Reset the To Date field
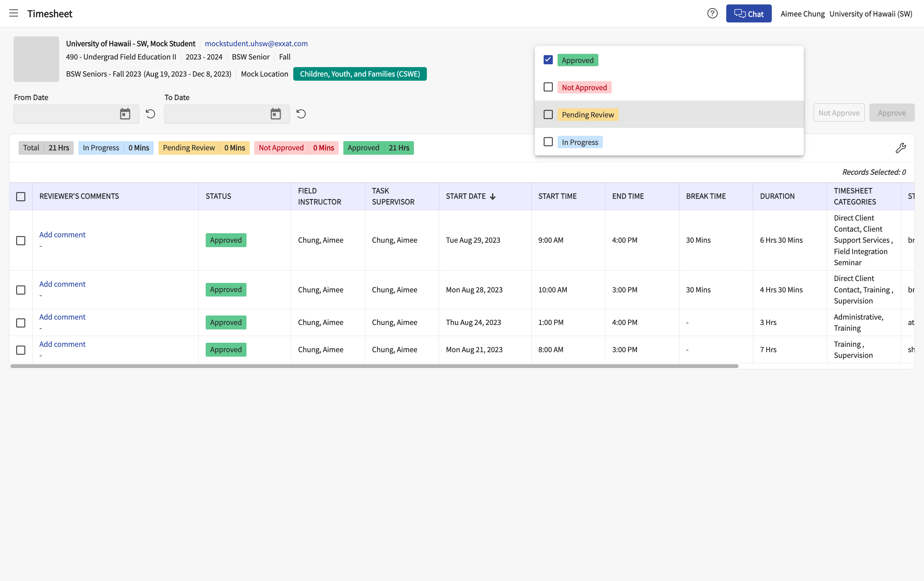The image size is (924, 581). (301, 114)
